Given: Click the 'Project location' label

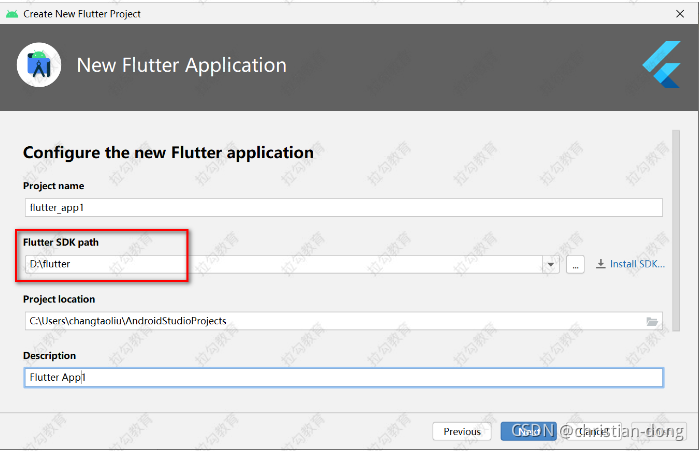Looking at the screenshot, I should pos(59,299).
